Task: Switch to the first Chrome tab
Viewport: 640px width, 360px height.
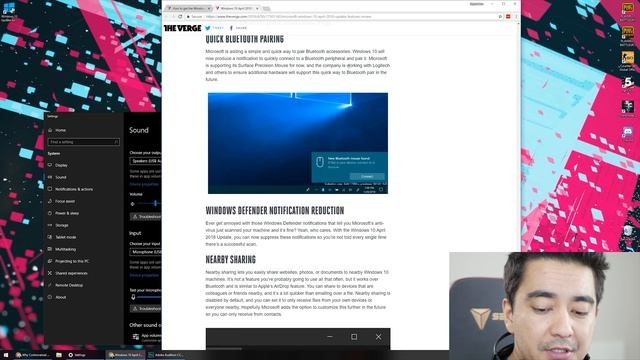Action: tap(189, 8)
